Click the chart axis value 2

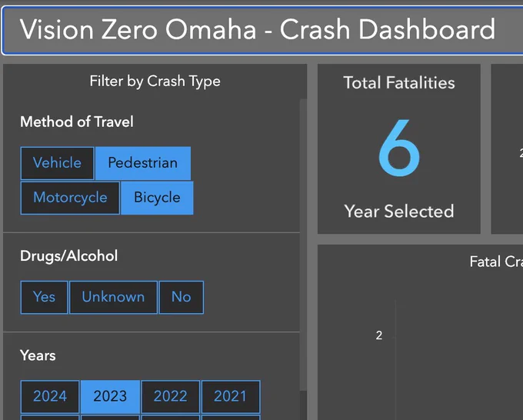[x=379, y=335]
